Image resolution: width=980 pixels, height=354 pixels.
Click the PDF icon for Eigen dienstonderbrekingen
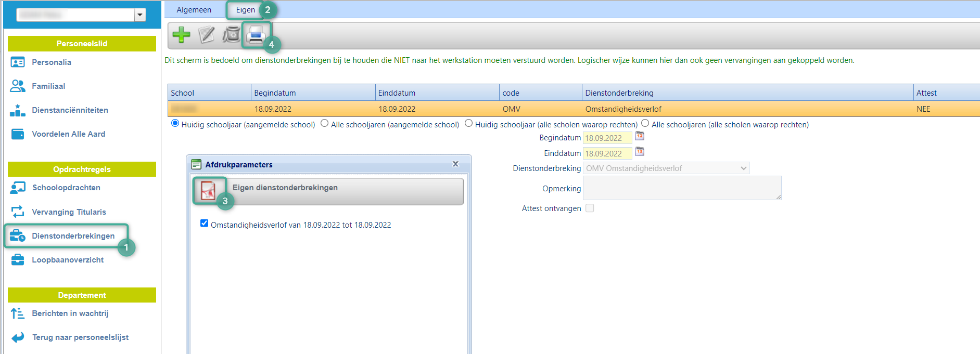(208, 190)
